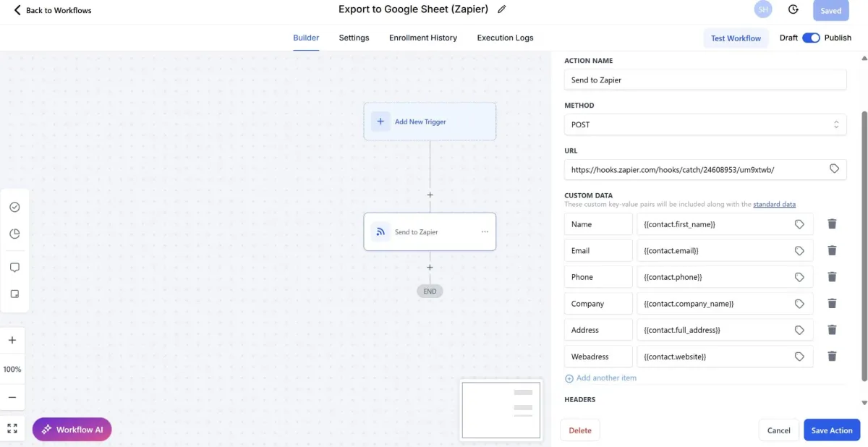Open the METHOD dropdown showing POST
The width and height of the screenshot is (868, 447).
pyautogui.click(x=705, y=124)
